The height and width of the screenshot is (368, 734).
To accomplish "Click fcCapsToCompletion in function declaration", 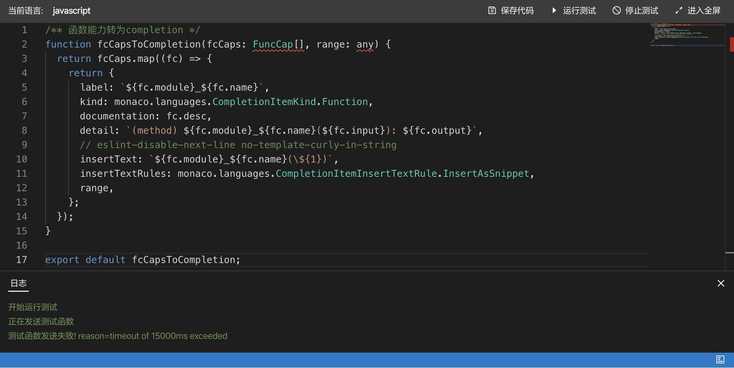I will [149, 44].
